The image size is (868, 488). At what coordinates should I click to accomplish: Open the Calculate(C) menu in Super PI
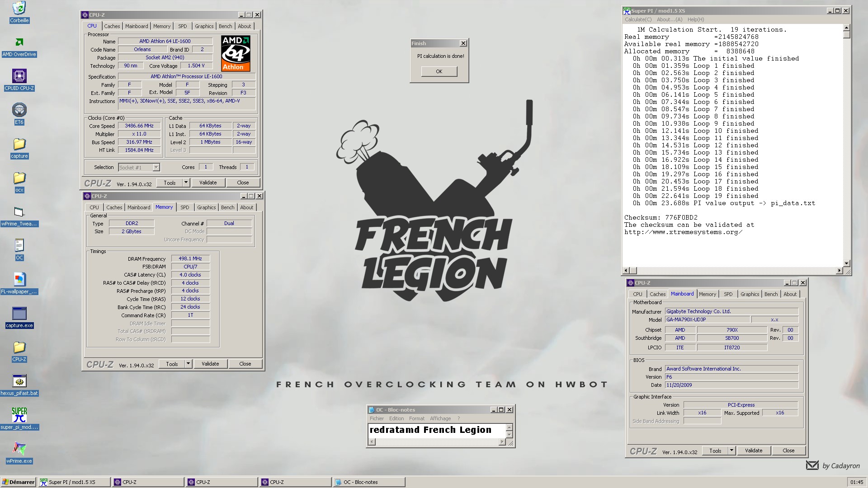(x=638, y=19)
